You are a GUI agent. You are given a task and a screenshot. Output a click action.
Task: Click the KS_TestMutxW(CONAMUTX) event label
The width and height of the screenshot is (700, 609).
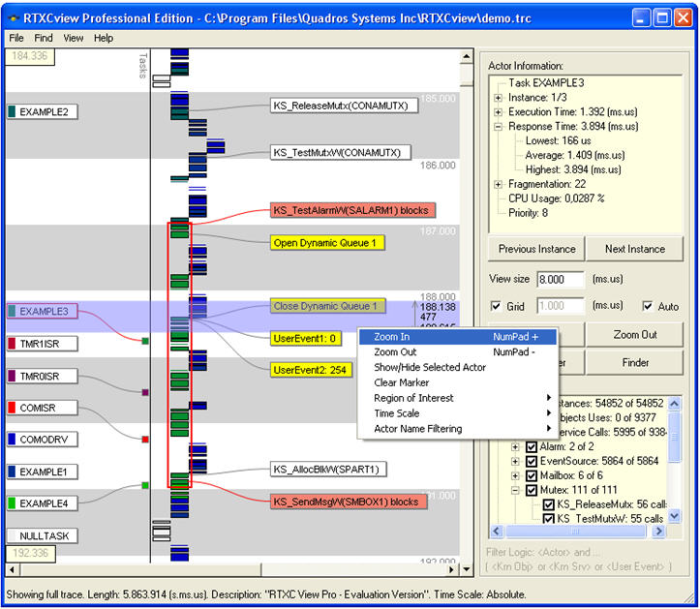point(341,153)
